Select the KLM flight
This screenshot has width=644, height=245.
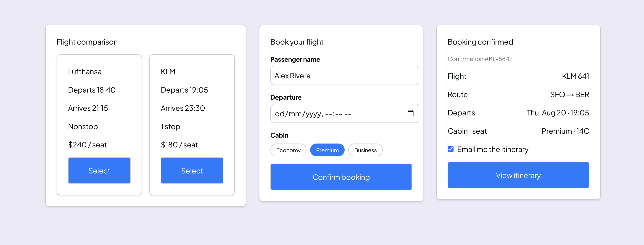click(x=192, y=170)
